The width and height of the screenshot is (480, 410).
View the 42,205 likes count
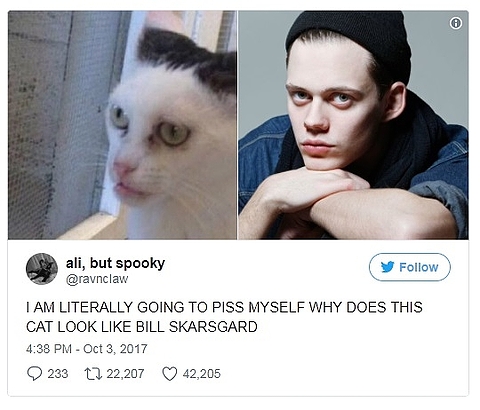[x=202, y=374]
